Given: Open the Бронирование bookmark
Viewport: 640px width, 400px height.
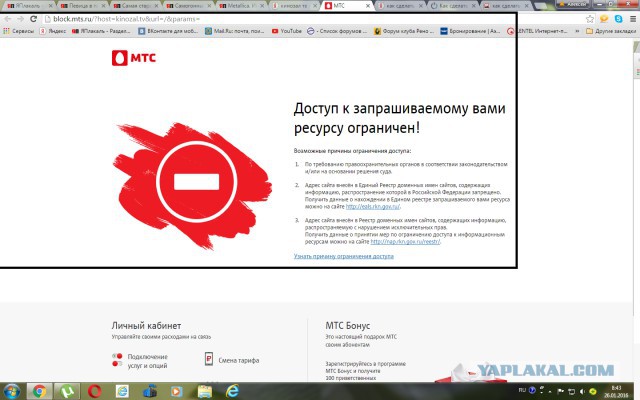Looking at the screenshot, I should 470,31.
